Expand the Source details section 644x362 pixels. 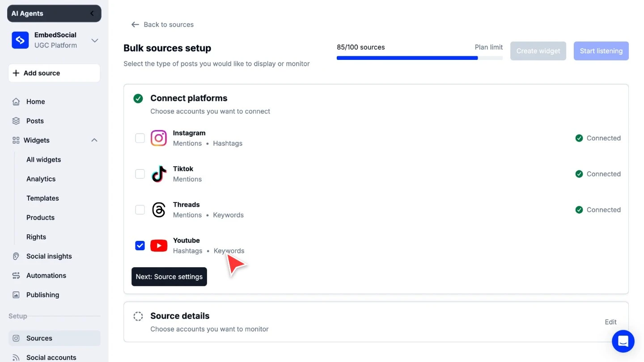click(376, 322)
